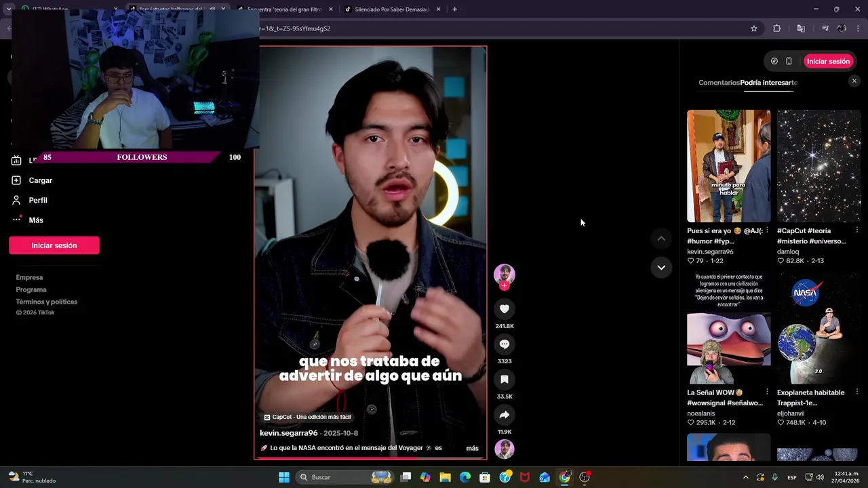Switch to 'Silenciado Por Saber Demasiado' tab
This screenshot has width=868, height=488.
[393, 9]
